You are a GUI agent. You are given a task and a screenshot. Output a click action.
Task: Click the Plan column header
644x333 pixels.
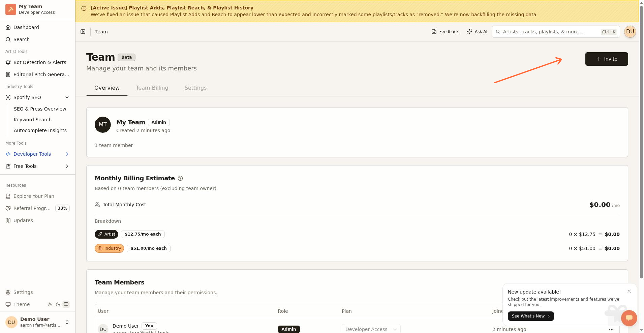[x=346, y=311]
